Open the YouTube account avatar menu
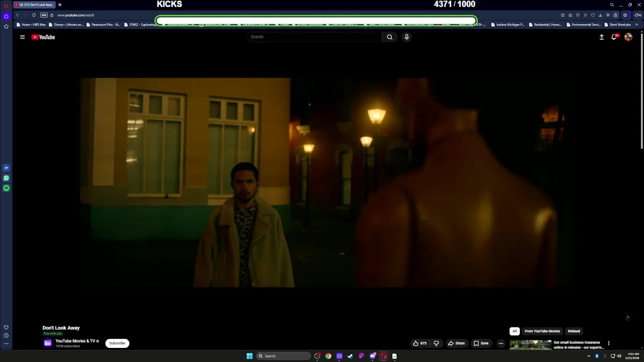Image resolution: width=644 pixels, height=362 pixels. [628, 37]
